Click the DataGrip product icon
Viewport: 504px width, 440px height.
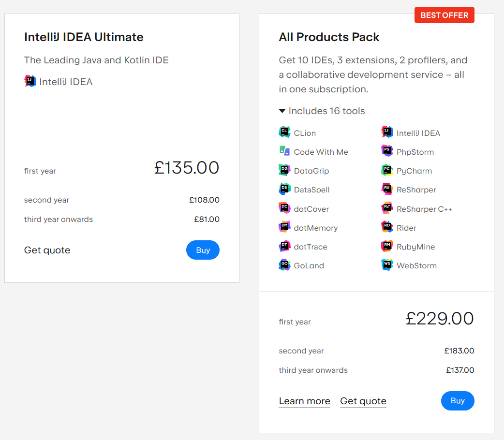284,170
